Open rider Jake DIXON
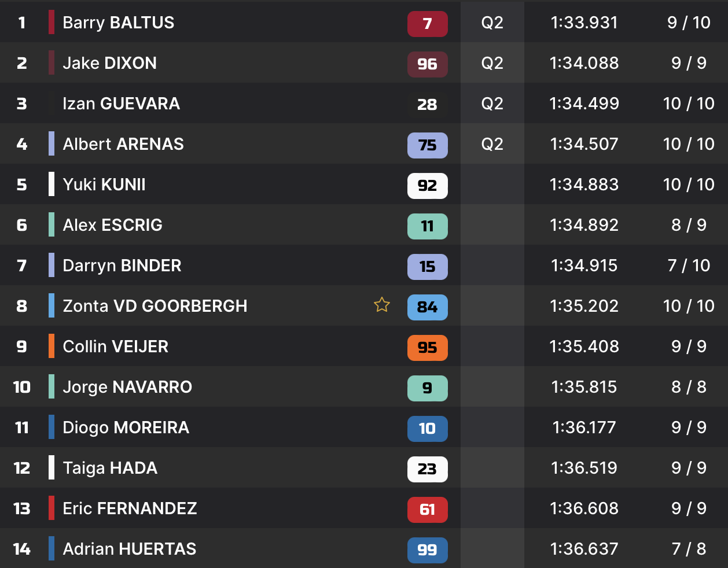Viewport: 728px width, 568px height. pyautogui.click(x=109, y=63)
